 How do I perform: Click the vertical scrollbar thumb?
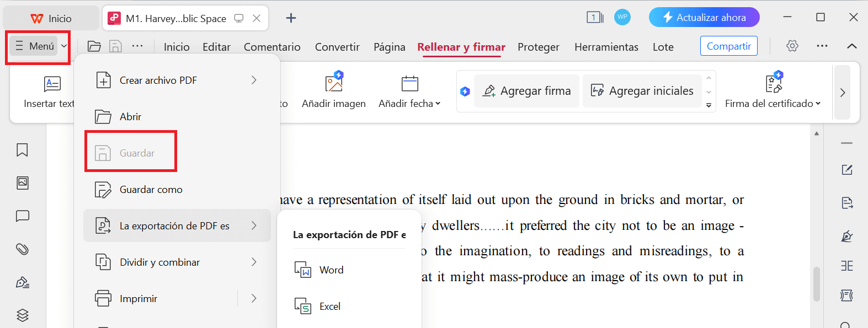tap(817, 284)
